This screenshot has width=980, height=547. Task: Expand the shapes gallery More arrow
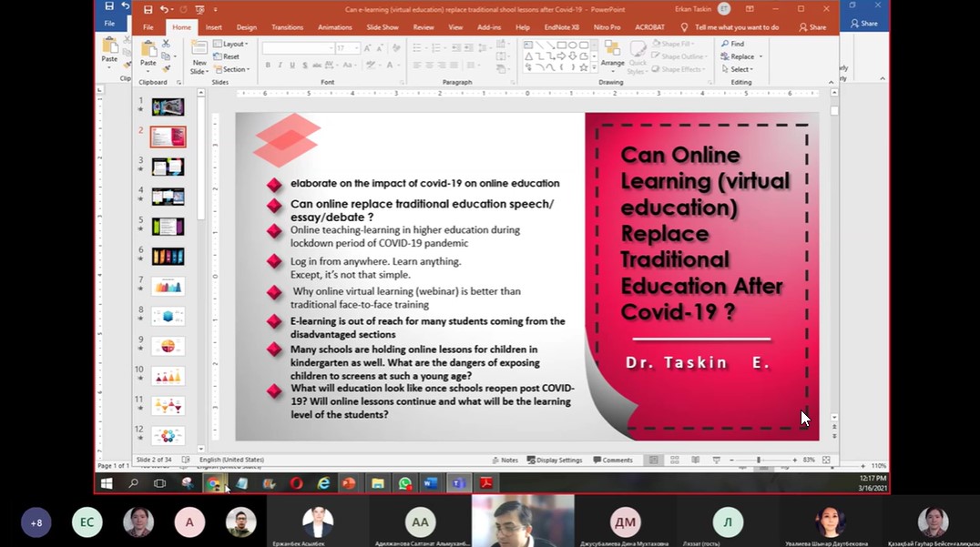tap(594, 67)
